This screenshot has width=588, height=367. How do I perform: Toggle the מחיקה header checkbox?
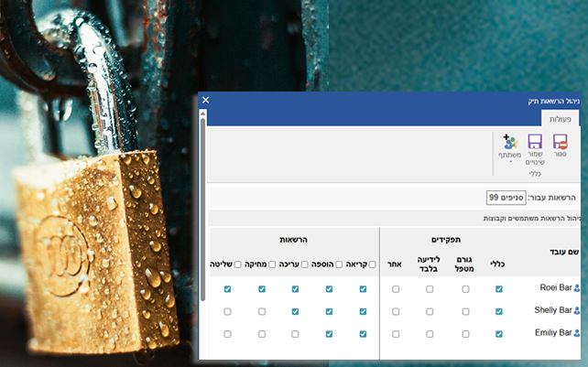point(272,264)
